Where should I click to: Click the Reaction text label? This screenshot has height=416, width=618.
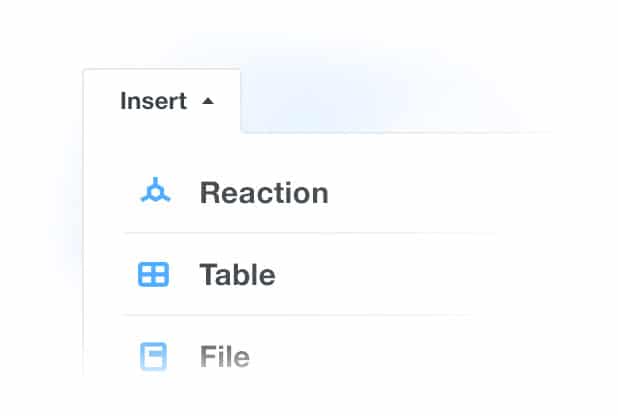coord(264,192)
